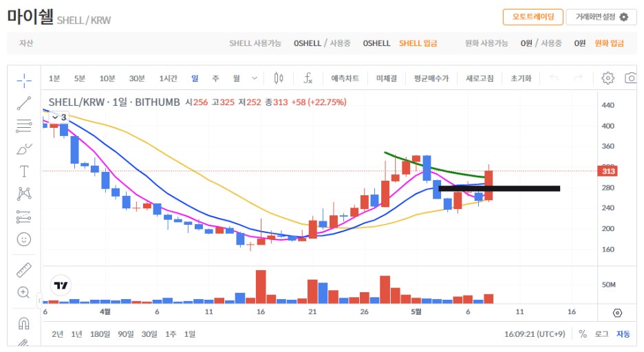This screenshot has height=352, width=644.
Task: Select the forecast and measurement tool
Action: coord(24,216)
